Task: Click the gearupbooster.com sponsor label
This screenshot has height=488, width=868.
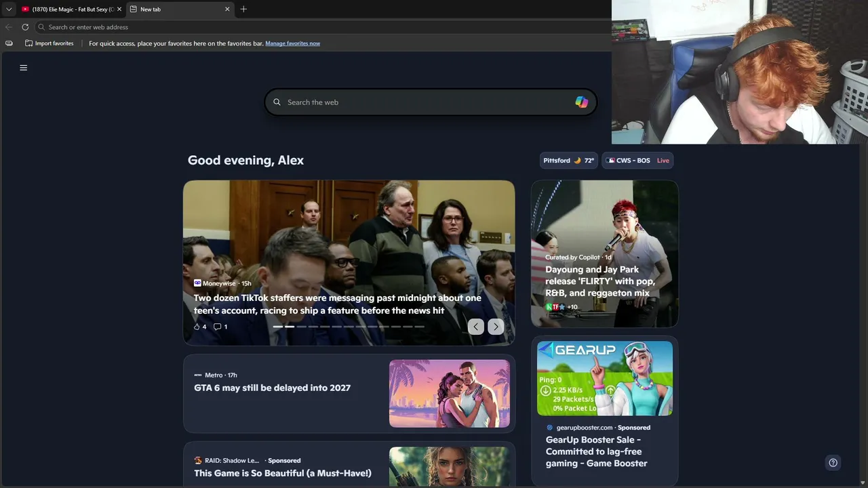Action: [585, 428]
